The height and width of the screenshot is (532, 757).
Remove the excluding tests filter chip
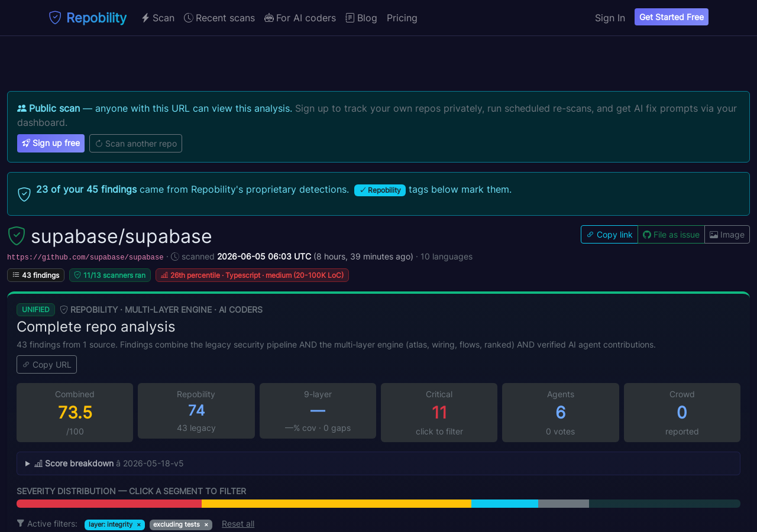coord(206,524)
